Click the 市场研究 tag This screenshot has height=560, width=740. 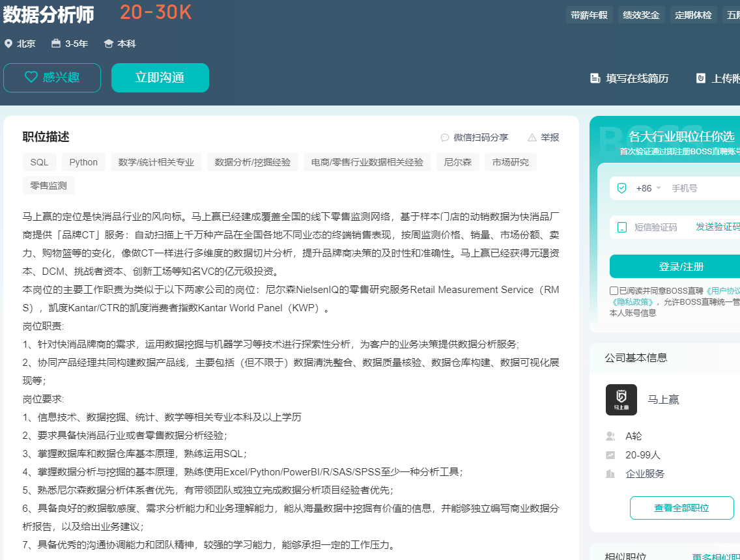click(511, 162)
